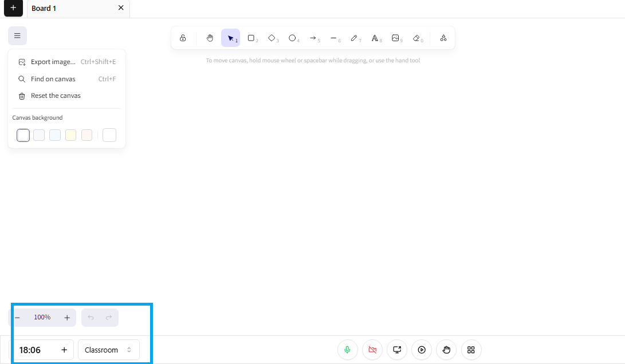Viewport: 625px width, 364px height.
Task: Reset zoom by clicking 100%
Action: point(42,317)
